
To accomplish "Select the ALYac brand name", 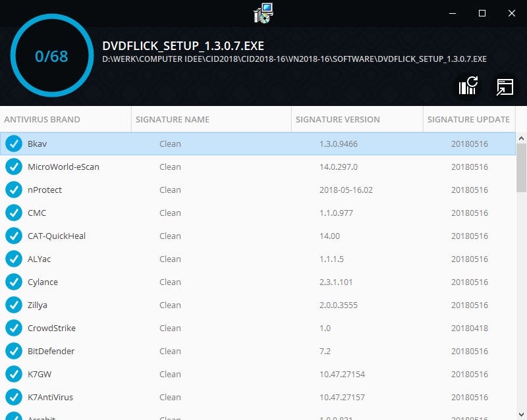I will pyautogui.click(x=39, y=259).
